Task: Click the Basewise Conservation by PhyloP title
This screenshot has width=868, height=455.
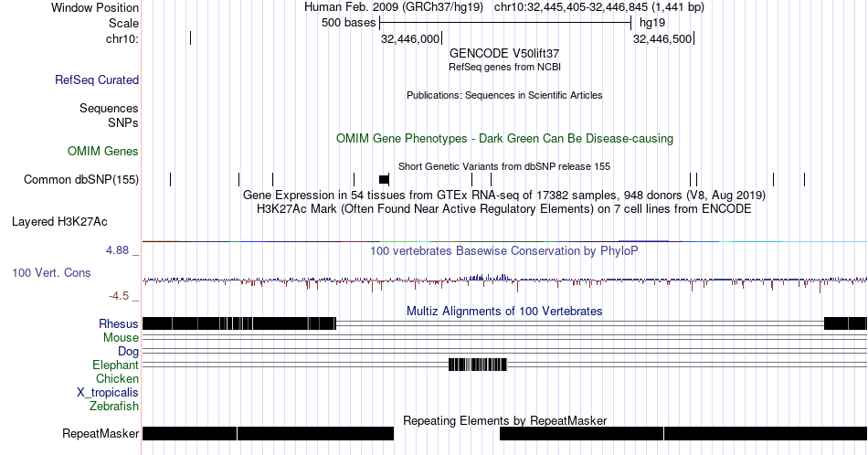Action: coord(504,250)
